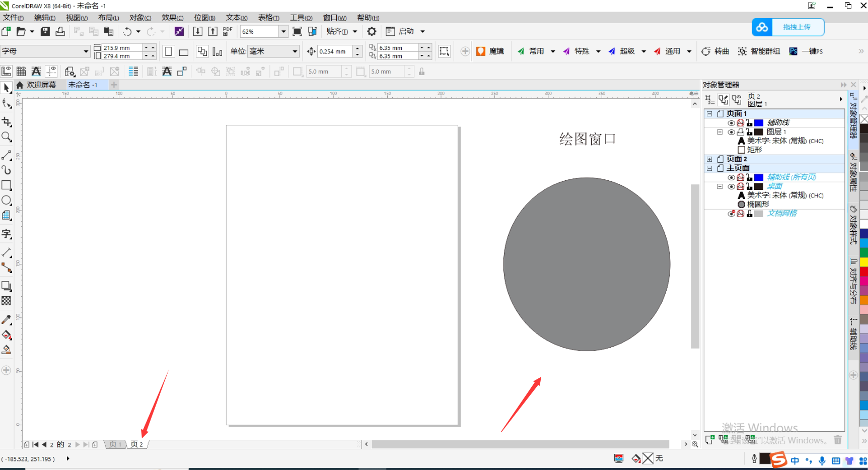The height and width of the screenshot is (470, 868).
Task: Switch to the 页 1 page tab
Action: pyautogui.click(x=115, y=444)
